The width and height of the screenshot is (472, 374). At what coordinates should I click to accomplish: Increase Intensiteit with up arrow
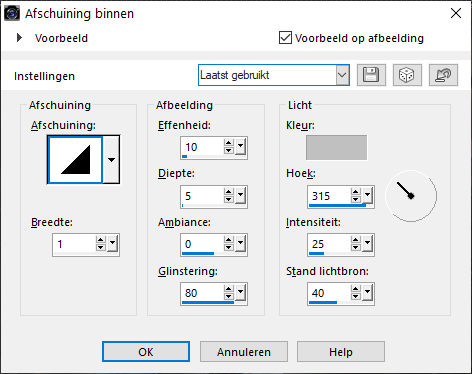click(356, 240)
